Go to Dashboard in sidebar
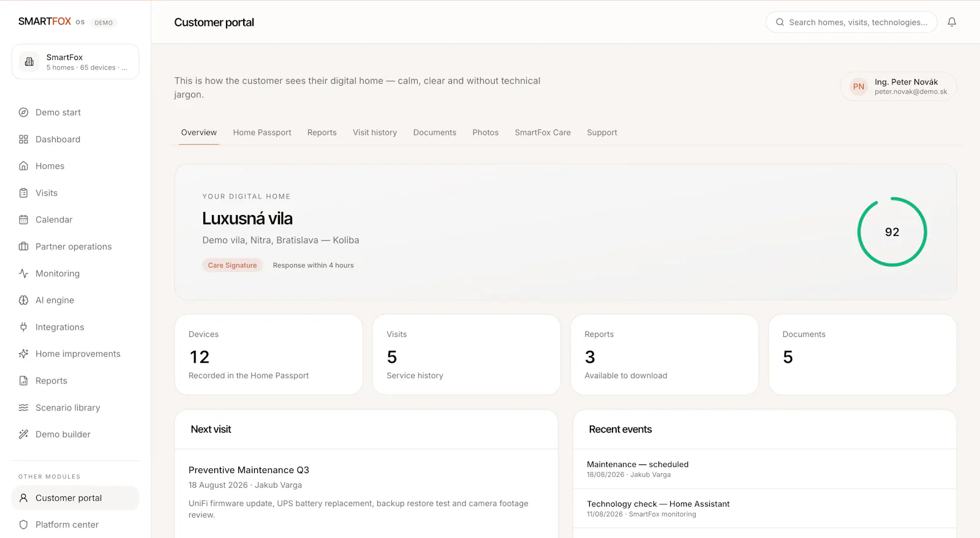The height and width of the screenshot is (538, 980). point(75,139)
